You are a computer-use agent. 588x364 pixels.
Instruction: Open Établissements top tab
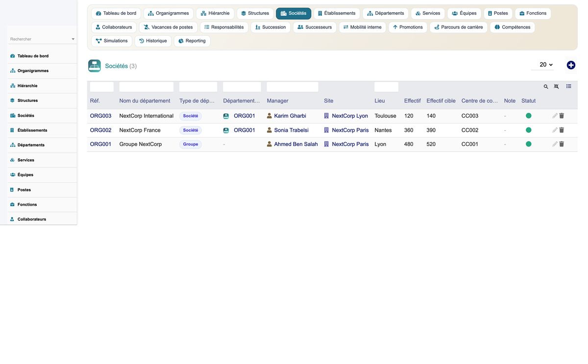(x=337, y=13)
